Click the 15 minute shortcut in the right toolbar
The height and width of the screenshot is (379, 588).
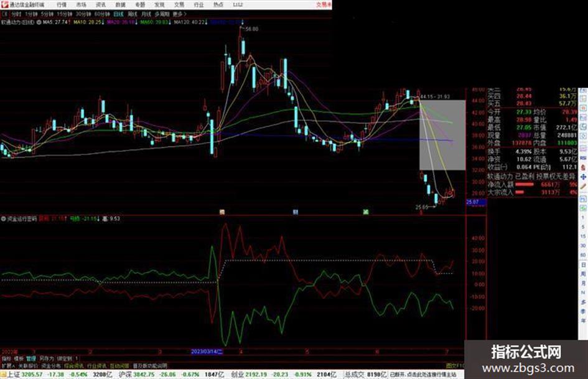click(x=584, y=236)
